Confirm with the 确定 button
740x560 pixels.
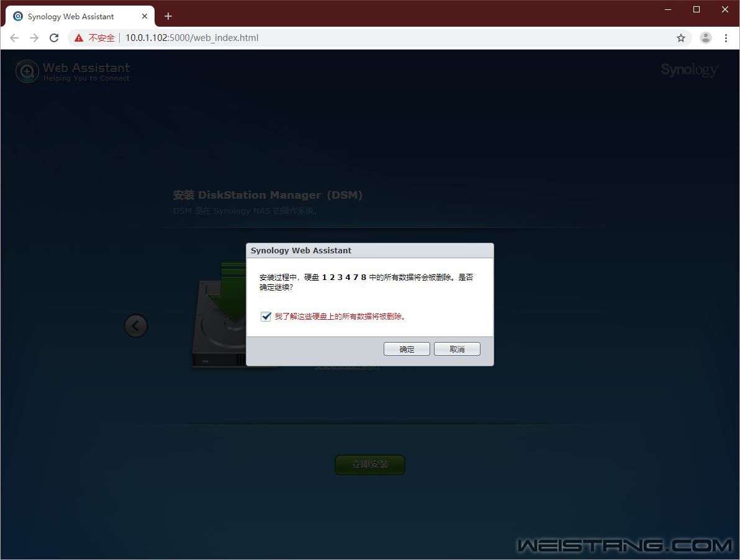point(407,349)
